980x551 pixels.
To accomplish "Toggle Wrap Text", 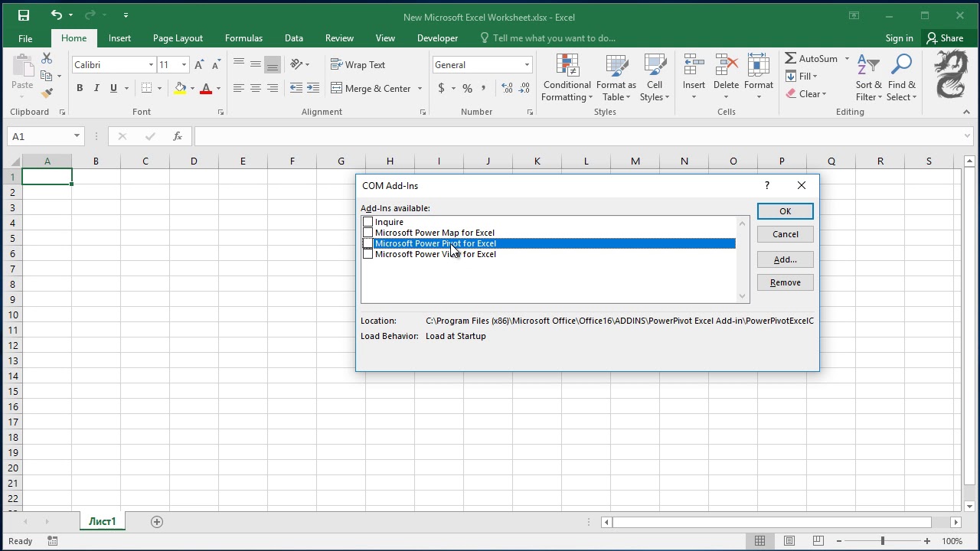I will pos(358,65).
